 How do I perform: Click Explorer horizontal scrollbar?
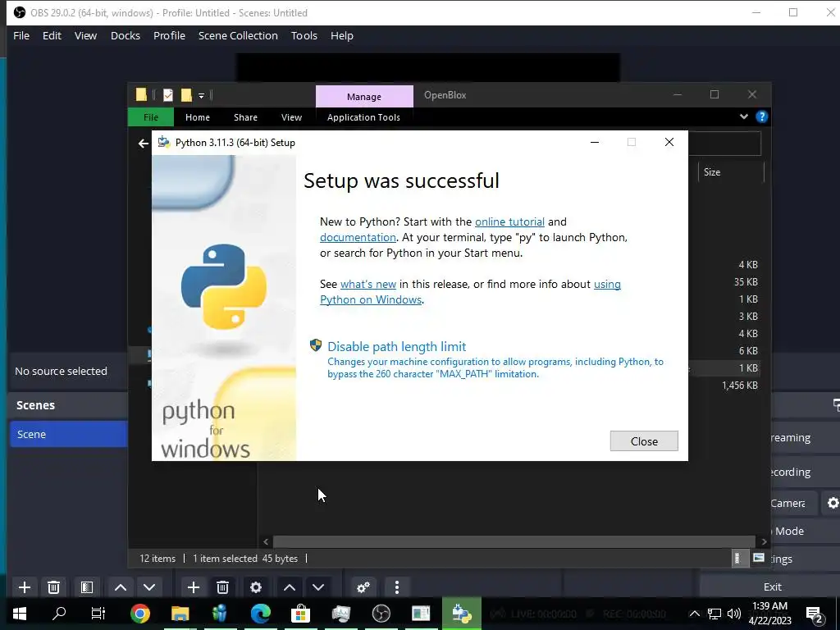[x=514, y=541]
